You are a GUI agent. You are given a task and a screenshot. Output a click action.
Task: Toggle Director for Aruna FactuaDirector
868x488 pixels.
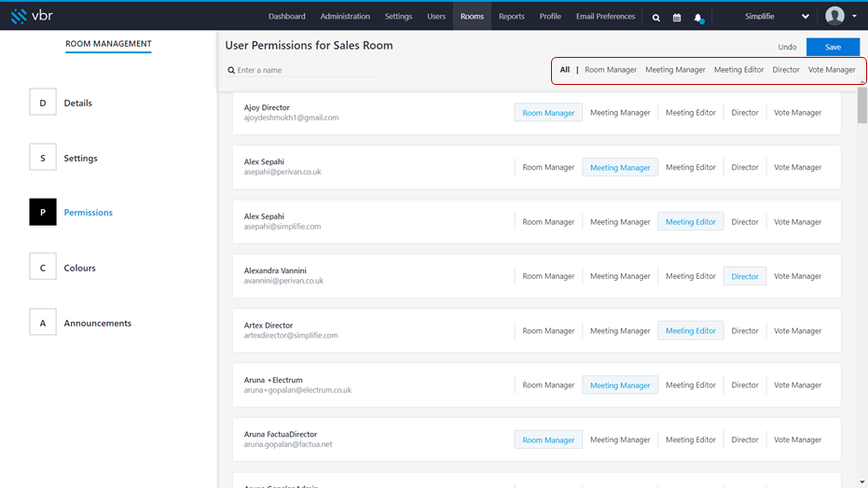tap(745, 439)
